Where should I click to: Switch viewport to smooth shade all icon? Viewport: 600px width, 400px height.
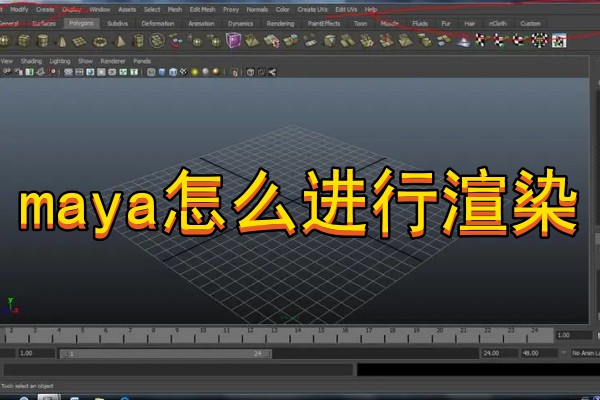[x=162, y=72]
